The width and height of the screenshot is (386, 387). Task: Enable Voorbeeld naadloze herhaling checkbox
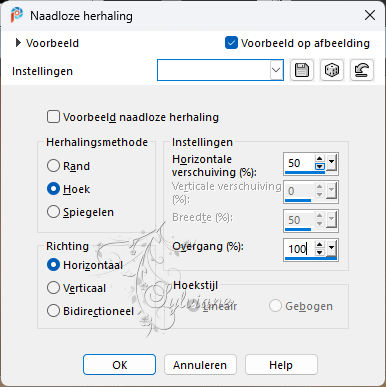tap(53, 117)
